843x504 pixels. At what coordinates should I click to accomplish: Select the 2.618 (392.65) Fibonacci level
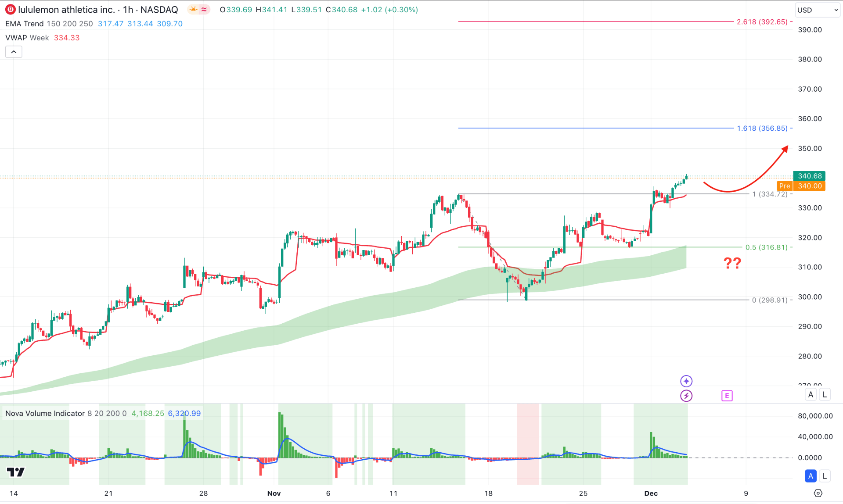(762, 21)
